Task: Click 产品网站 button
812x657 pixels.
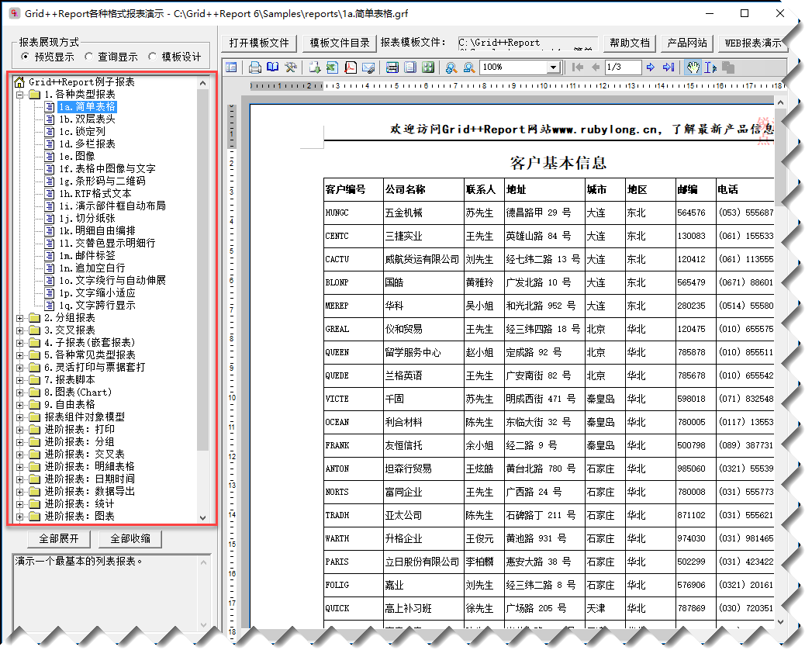Action: point(687,43)
